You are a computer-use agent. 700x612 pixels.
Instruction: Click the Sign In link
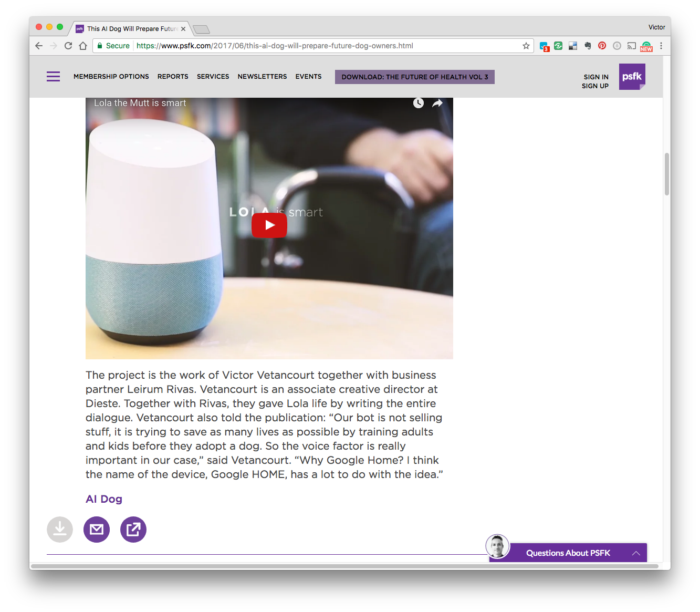click(596, 77)
